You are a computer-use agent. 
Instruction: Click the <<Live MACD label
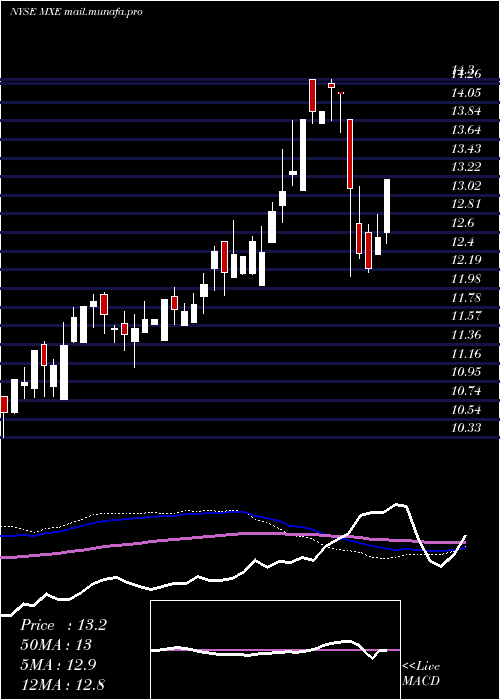pyautogui.click(x=421, y=673)
